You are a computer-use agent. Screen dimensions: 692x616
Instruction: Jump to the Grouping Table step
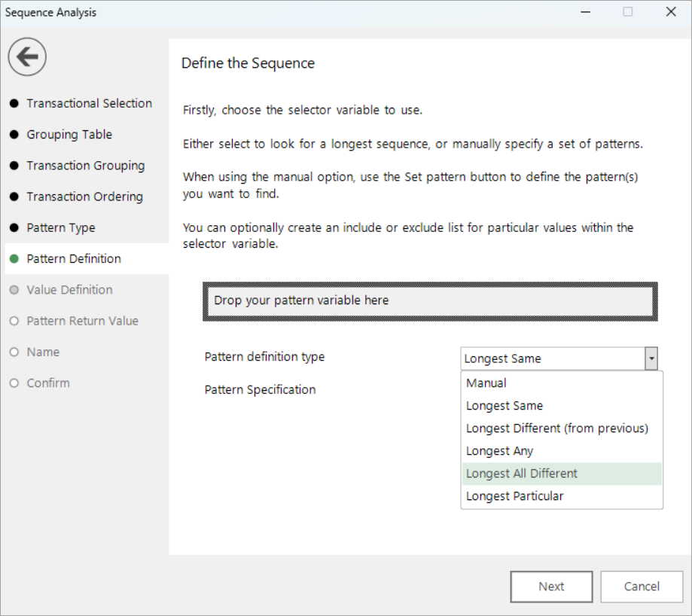61,134
